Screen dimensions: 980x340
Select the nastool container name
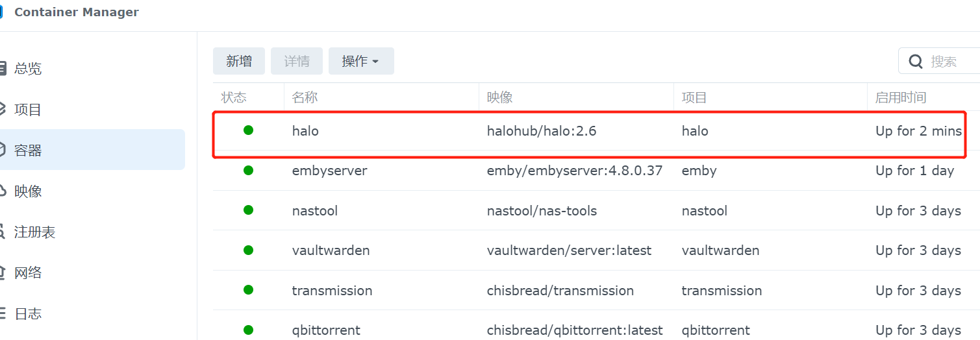pyautogui.click(x=314, y=211)
